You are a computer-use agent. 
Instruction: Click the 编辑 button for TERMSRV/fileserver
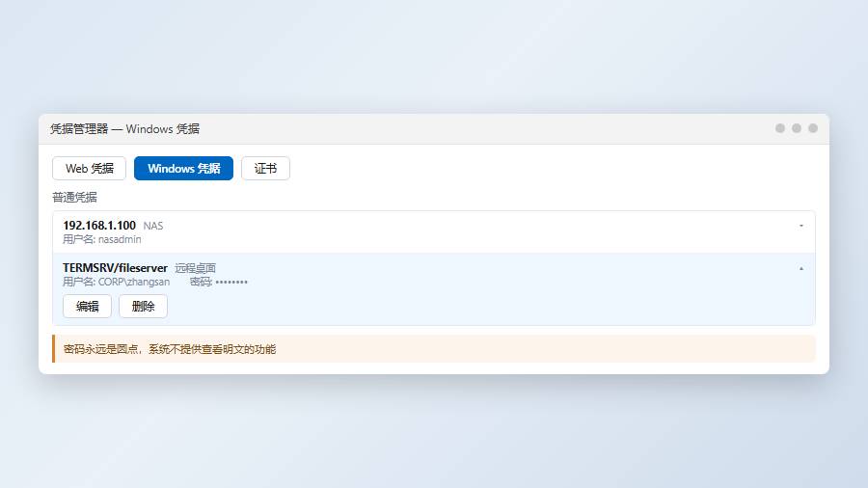coord(88,307)
